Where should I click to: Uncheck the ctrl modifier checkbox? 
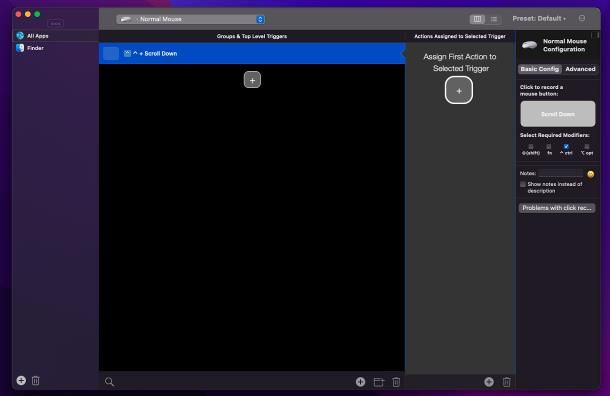[x=566, y=147]
